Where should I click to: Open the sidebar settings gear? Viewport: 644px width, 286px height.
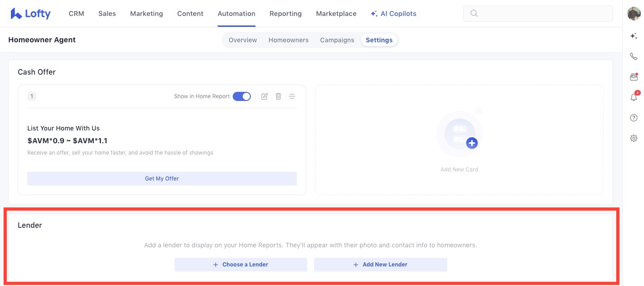634,138
